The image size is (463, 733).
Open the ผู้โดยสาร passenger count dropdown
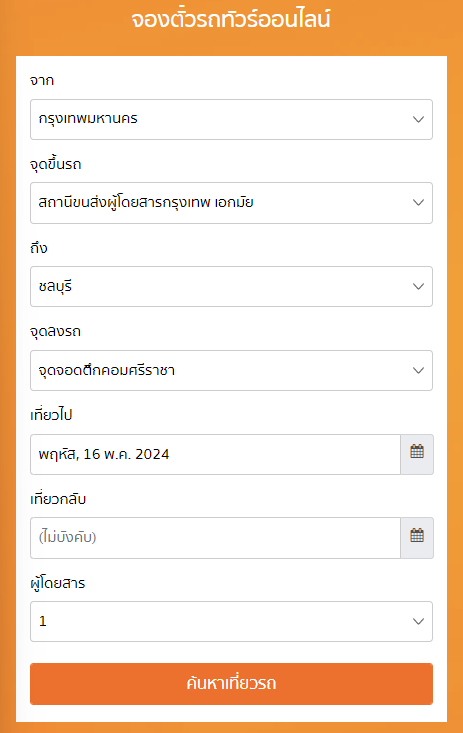click(x=232, y=621)
